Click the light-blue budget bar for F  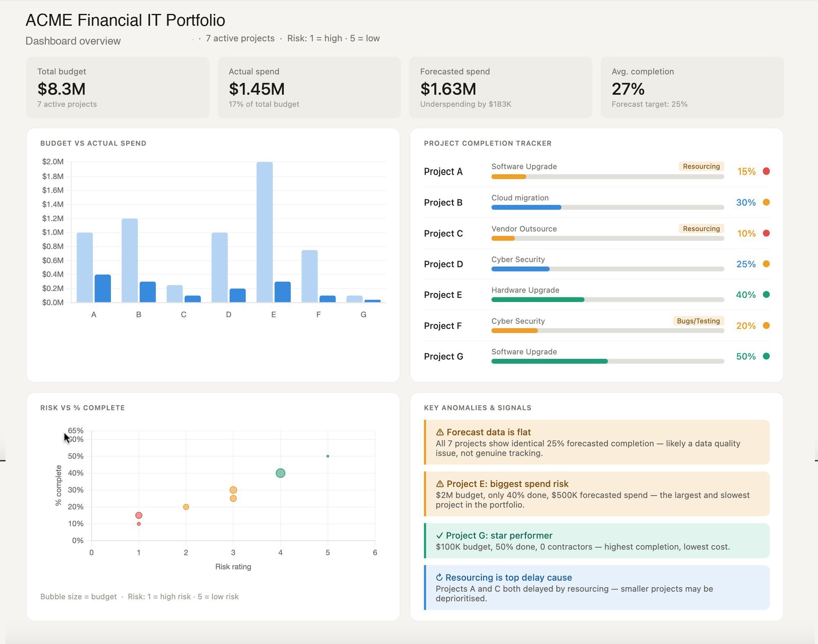(x=310, y=276)
